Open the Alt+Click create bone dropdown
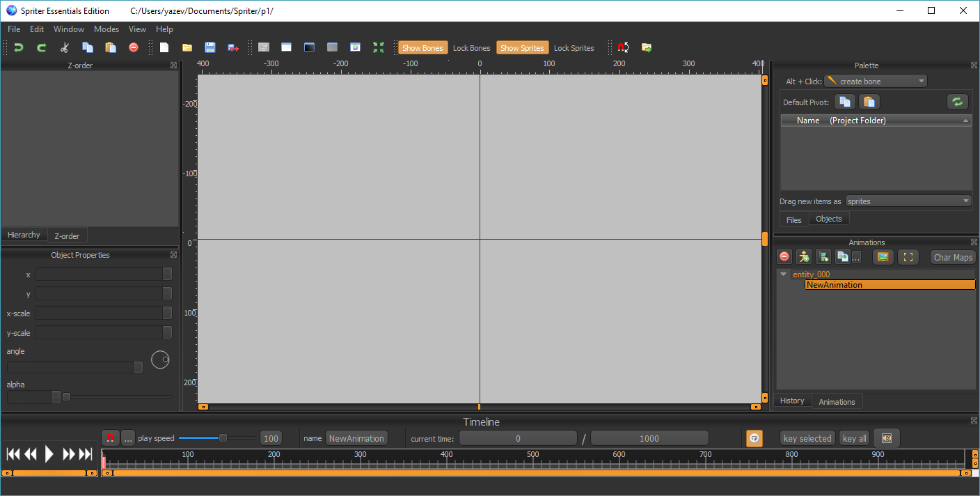Viewport: 980px width, 496px height. tap(876, 82)
